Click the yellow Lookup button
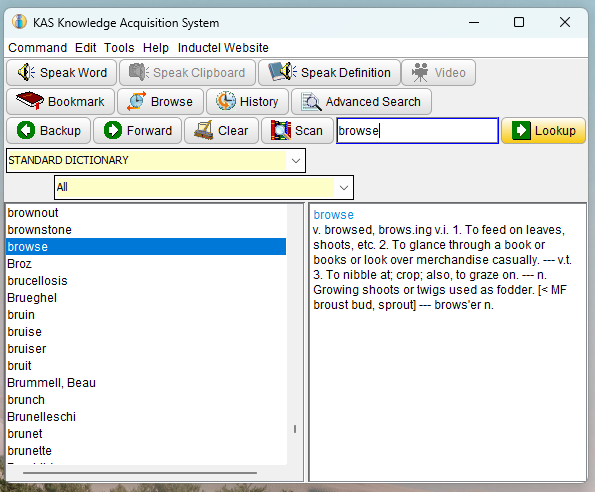The image size is (595, 492). click(x=543, y=130)
